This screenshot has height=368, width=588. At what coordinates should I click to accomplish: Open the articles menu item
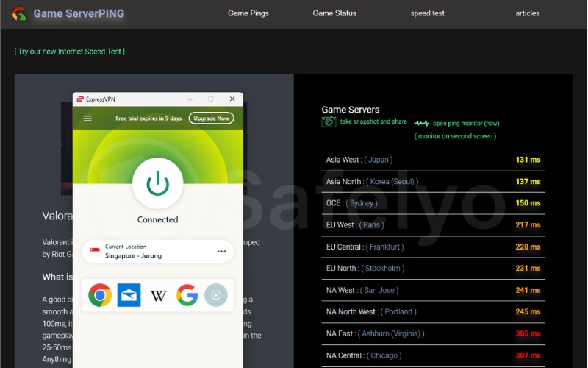point(527,13)
